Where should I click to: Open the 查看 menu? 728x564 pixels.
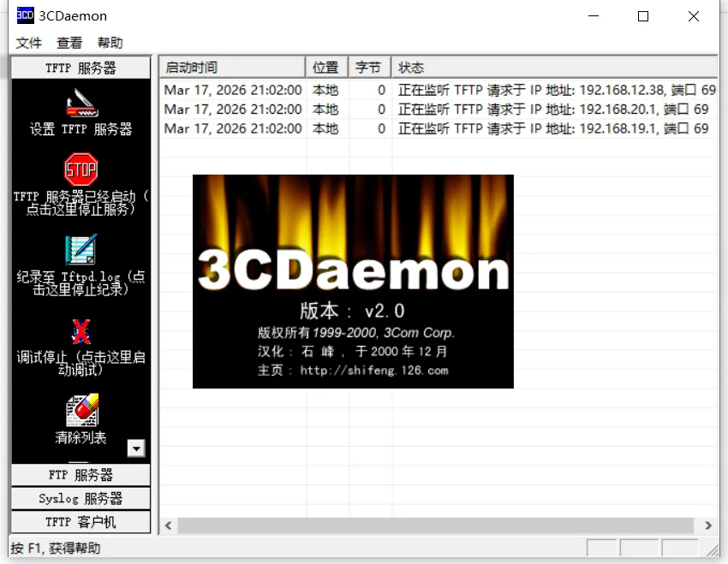(x=69, y=43)
